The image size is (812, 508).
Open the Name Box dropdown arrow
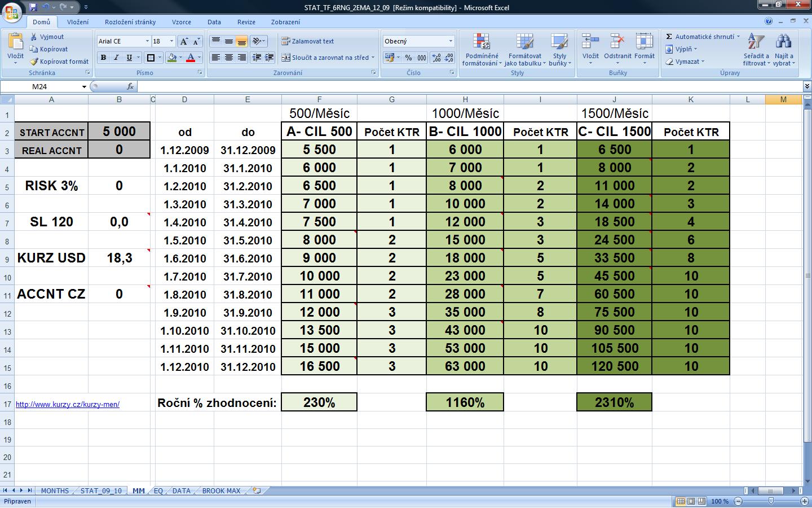coord(84,86)
